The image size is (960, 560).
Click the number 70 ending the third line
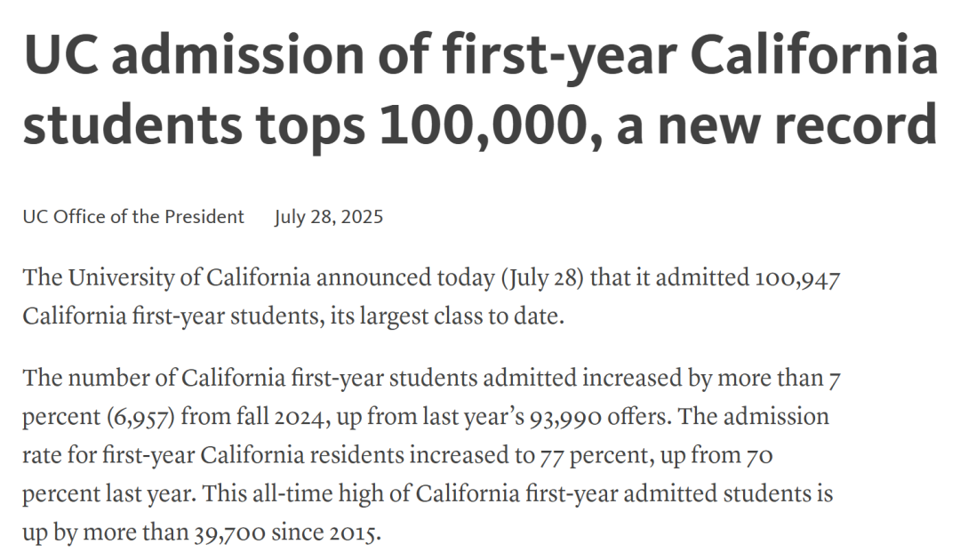759,456
